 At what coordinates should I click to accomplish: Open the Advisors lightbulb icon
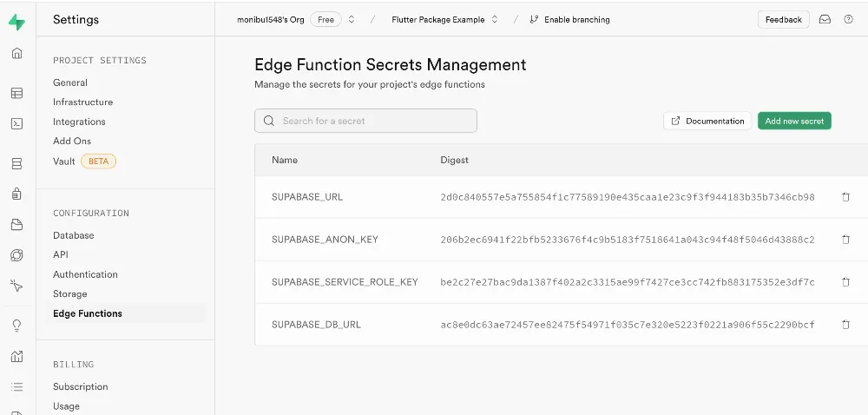click(x=16, y=326)
